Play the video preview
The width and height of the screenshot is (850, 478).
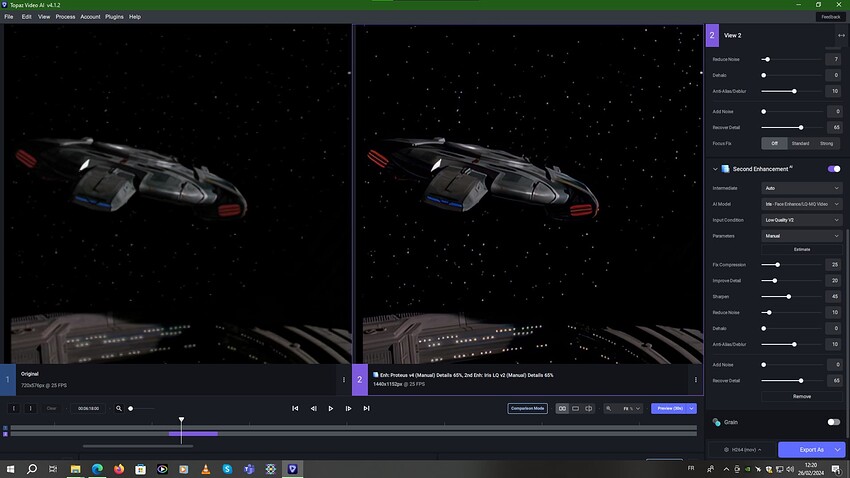(331, 408)
